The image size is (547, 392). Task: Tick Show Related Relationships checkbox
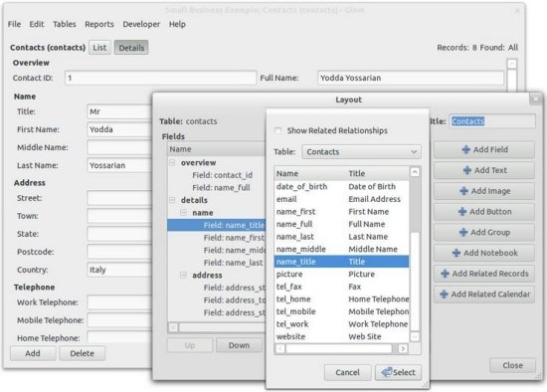point(278,130)
